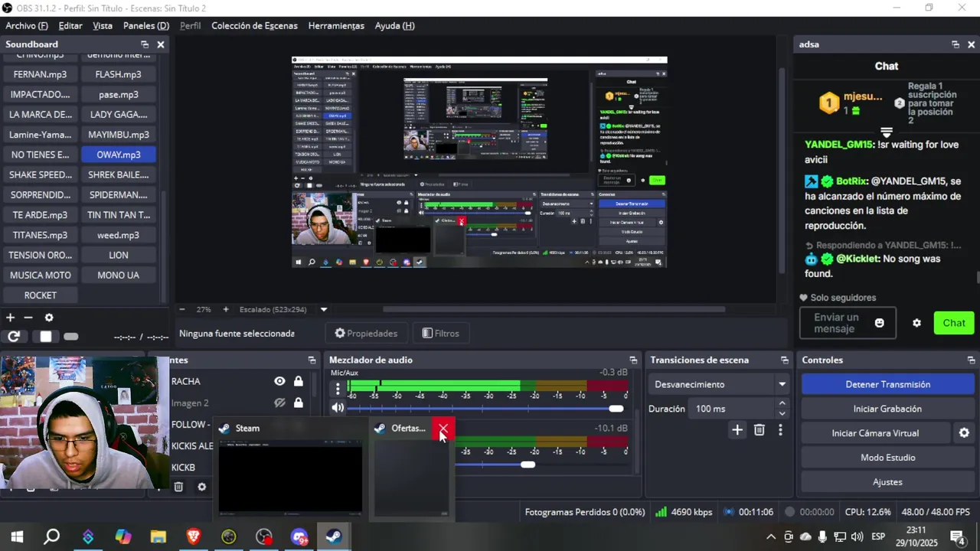Open the Desvanecimiento transition dropdown

(x=720, y=384)
